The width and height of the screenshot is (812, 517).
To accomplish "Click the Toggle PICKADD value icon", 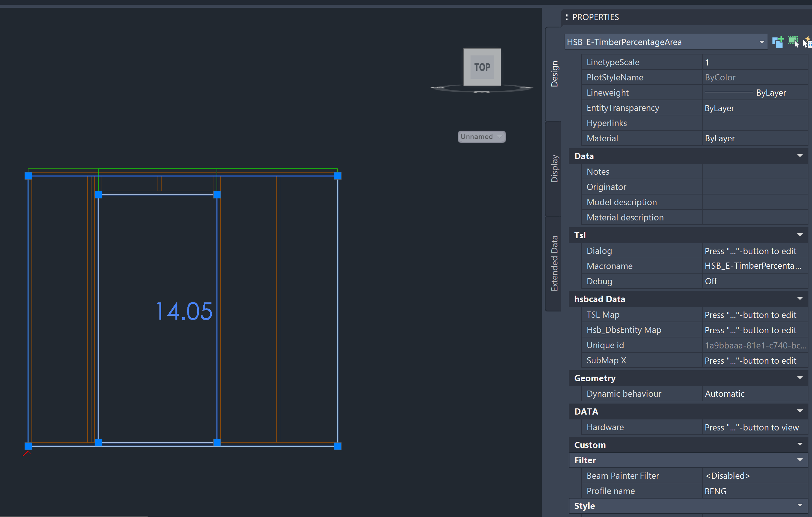I will point(777,42).
